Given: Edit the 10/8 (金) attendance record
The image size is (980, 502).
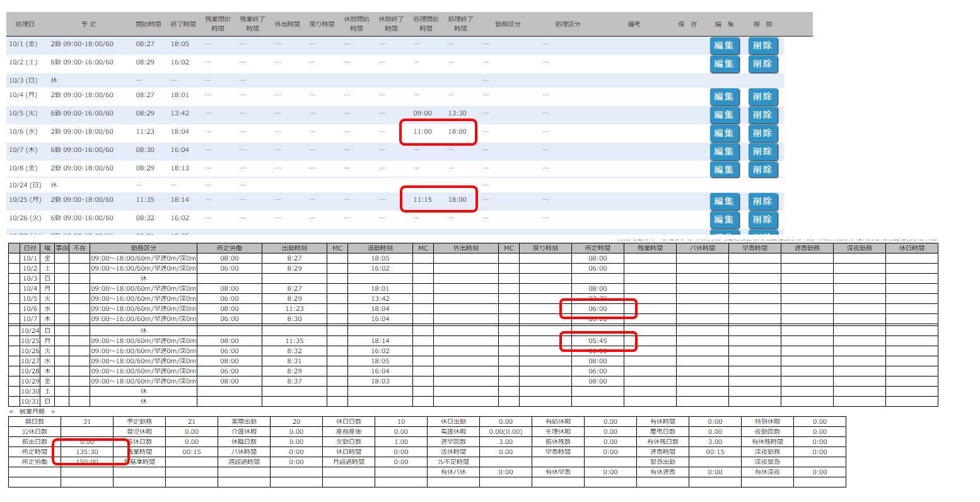Looking at the screenshot, I should (x=724, y=170).
